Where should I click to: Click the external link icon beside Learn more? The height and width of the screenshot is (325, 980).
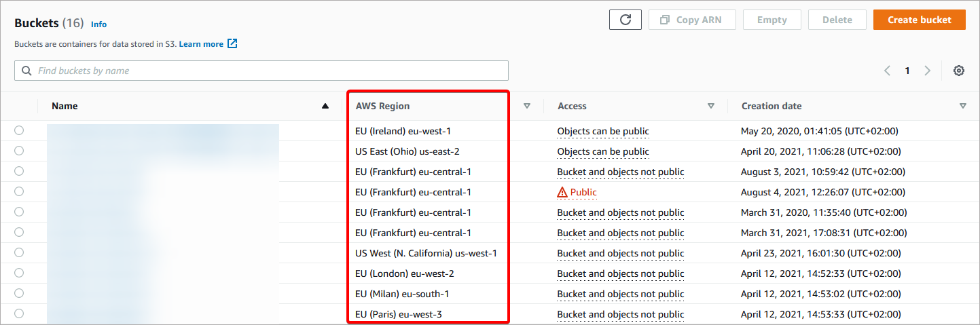pyautogui.click(x=232, y=43)
